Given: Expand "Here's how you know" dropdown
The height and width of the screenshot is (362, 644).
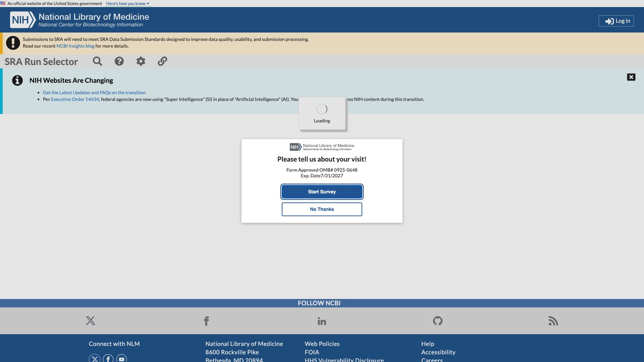Looking at the screenshot, I should (128, 4).
